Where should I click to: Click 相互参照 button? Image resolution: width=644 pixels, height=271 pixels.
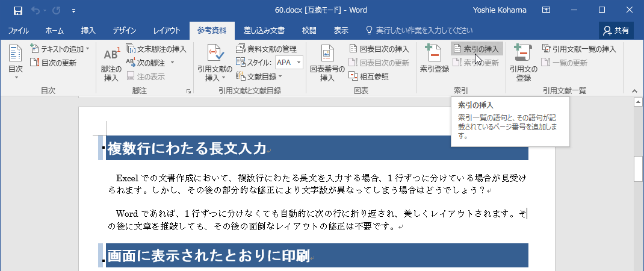click(368, 76)
